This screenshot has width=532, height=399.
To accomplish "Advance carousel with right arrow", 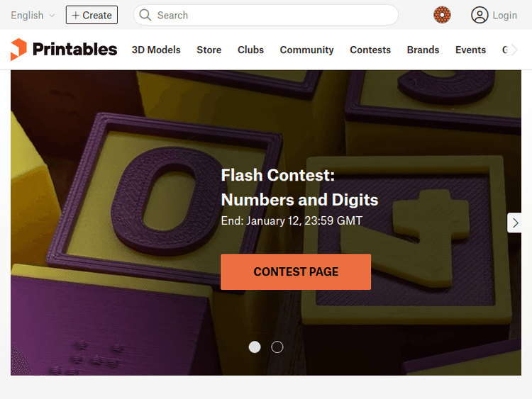I will click(x=516, y=223).
